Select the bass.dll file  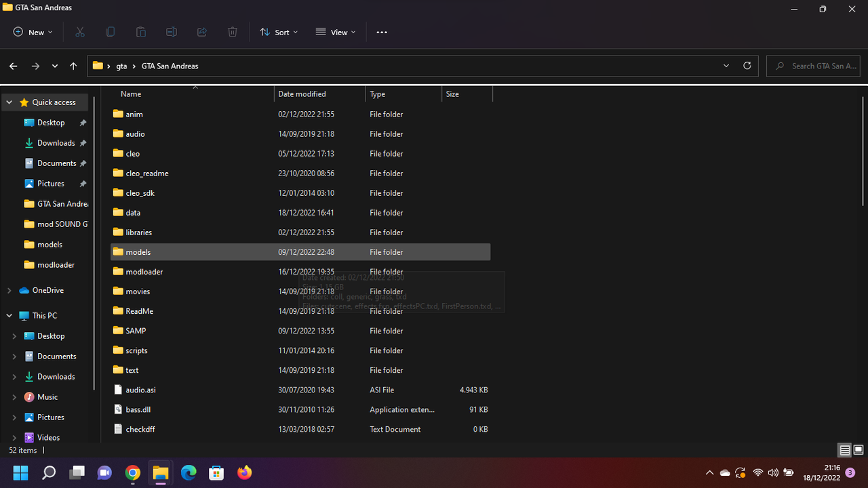pyautogui.click(x=300, y=409)
